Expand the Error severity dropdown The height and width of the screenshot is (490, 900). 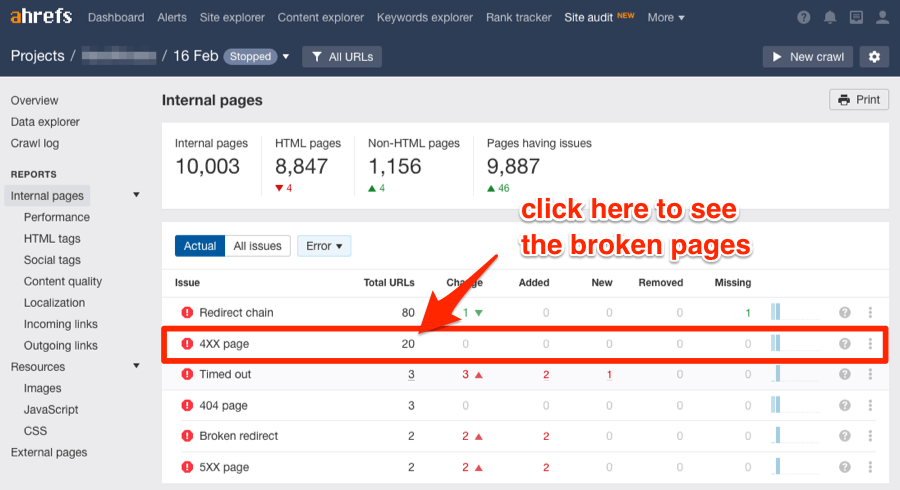(x=324, y=246)
